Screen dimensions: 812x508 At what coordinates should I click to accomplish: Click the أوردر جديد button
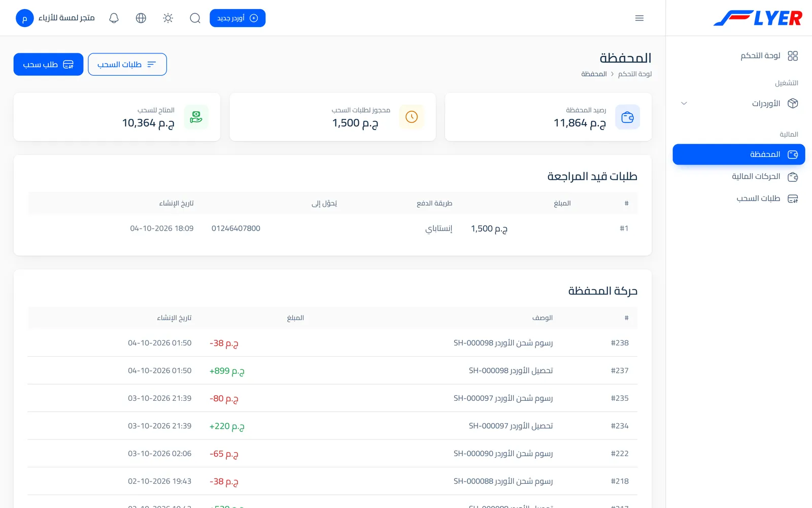pyautogui.click(x=238, y=18)
